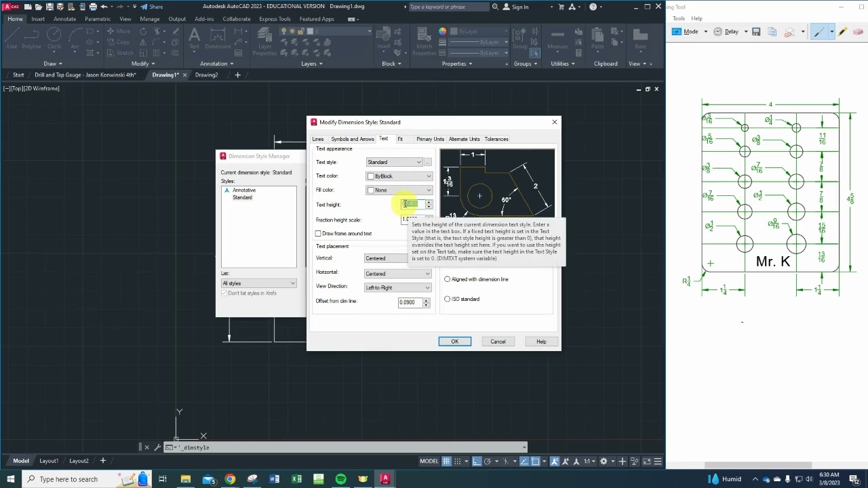The width and height of the screenshot is (868, 488).
Task: Open the Text style dropdown
Action: pos(395,162)
